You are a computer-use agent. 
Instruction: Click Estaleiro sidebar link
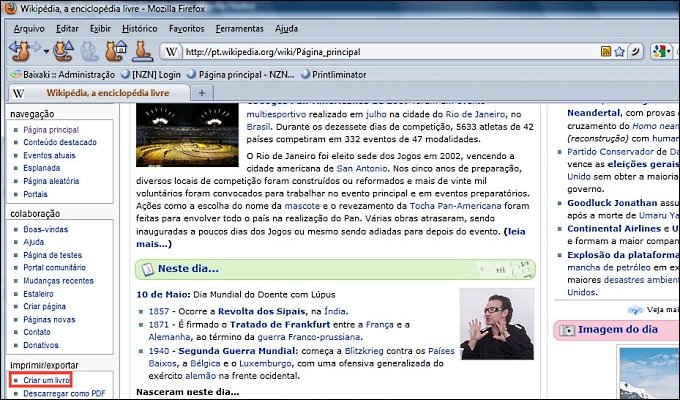[x=39, y=294]
